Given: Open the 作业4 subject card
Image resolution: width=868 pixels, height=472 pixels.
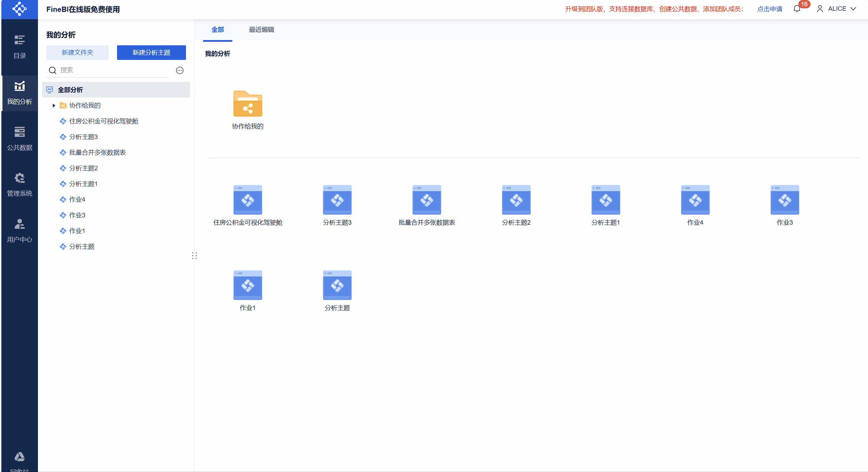Looking at the screenshot, I should [x=695, y=205].
